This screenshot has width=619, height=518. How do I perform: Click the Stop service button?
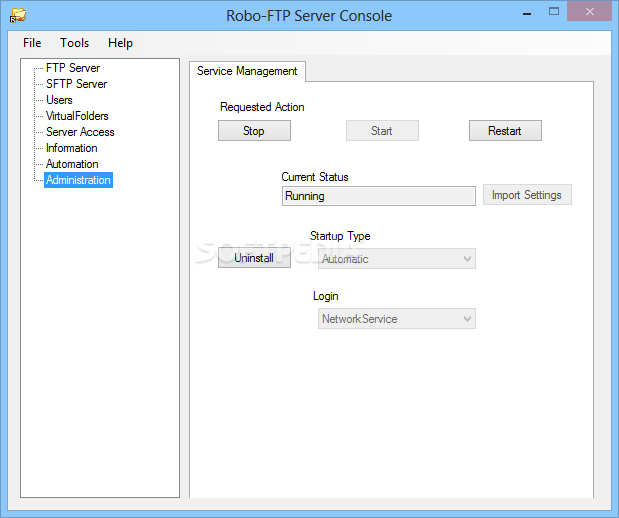coord(254,131)
